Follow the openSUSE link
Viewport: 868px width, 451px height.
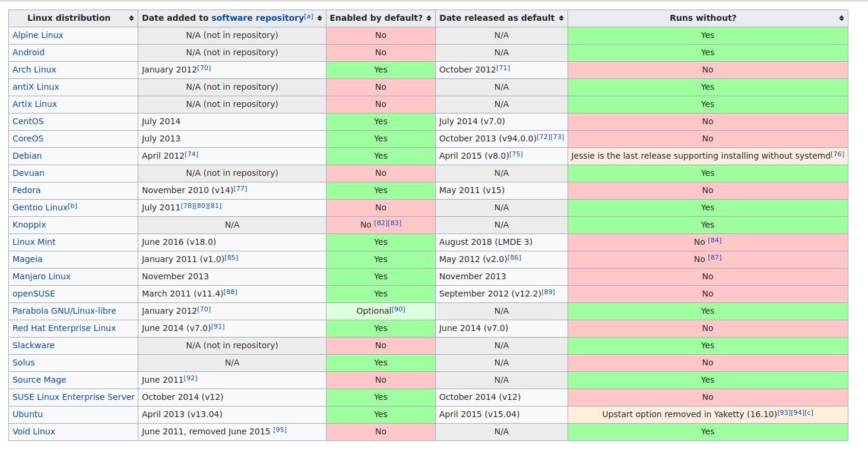point(34,294)
